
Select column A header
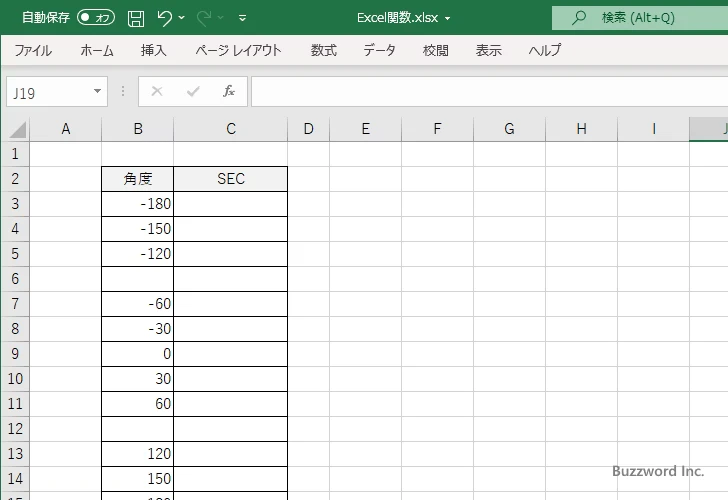point(65,129)
